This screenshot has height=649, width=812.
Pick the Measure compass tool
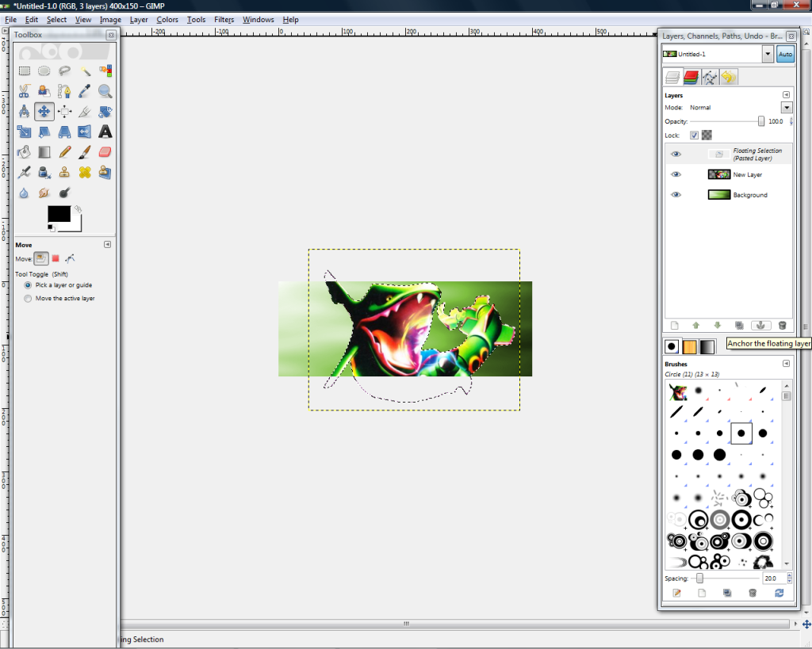[25, 111]
